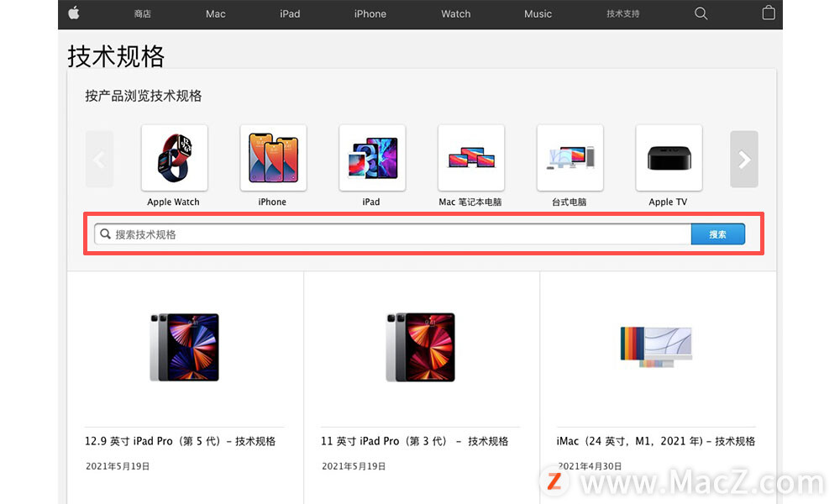The height and width of the screenshot is (504, 840).
Task: Open 11 英寸 iPad Pro product thumbnail
Action: [x=421, y=347]
